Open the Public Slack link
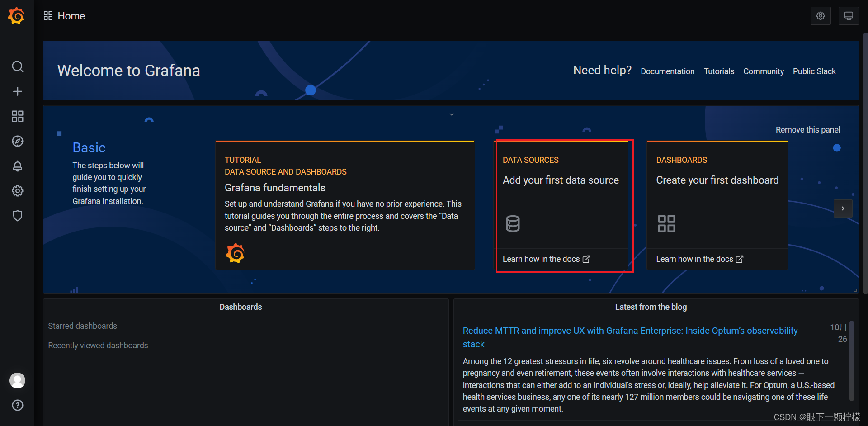868x426 pixels. click(x=814, y=71)
